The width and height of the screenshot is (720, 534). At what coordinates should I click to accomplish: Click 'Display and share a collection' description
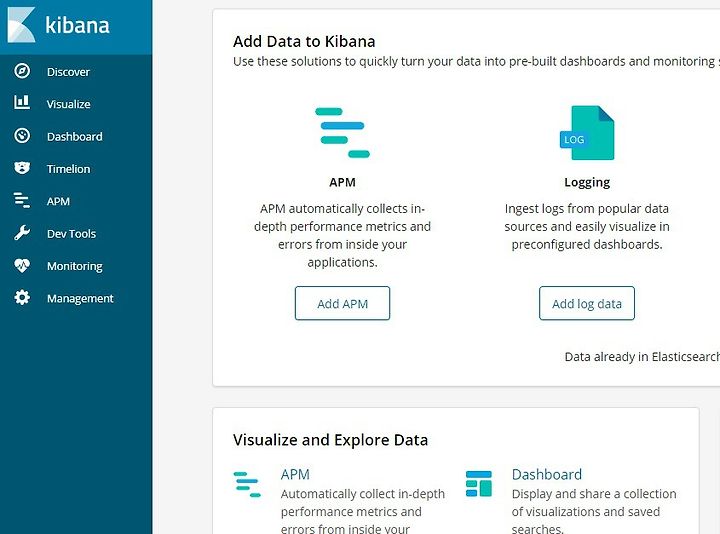click(594, 512)
